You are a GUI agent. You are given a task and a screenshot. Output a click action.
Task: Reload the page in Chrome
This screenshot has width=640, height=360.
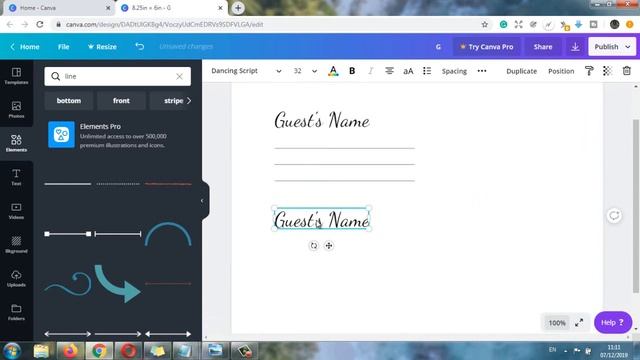point(40,24)
